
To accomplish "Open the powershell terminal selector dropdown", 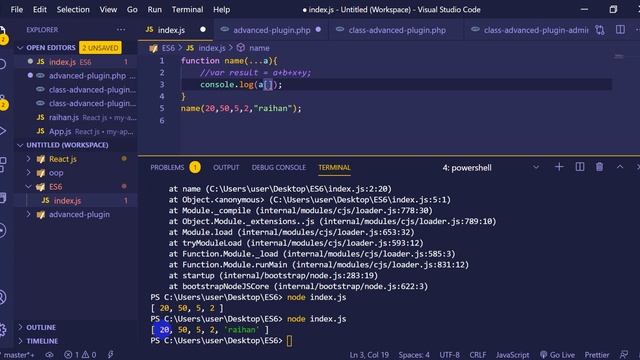I will pyautogui.click(x=490, y=168).
